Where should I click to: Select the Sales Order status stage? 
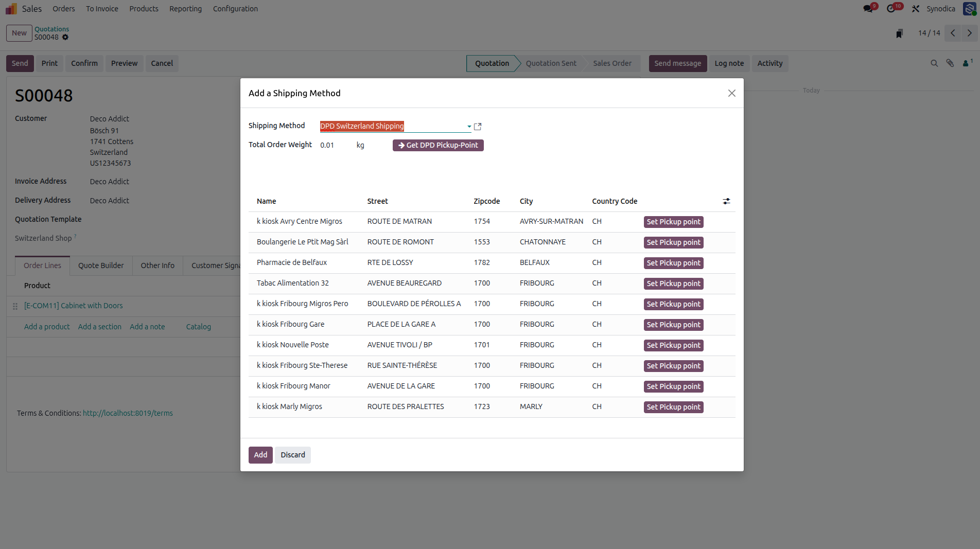tap(612, 63)
